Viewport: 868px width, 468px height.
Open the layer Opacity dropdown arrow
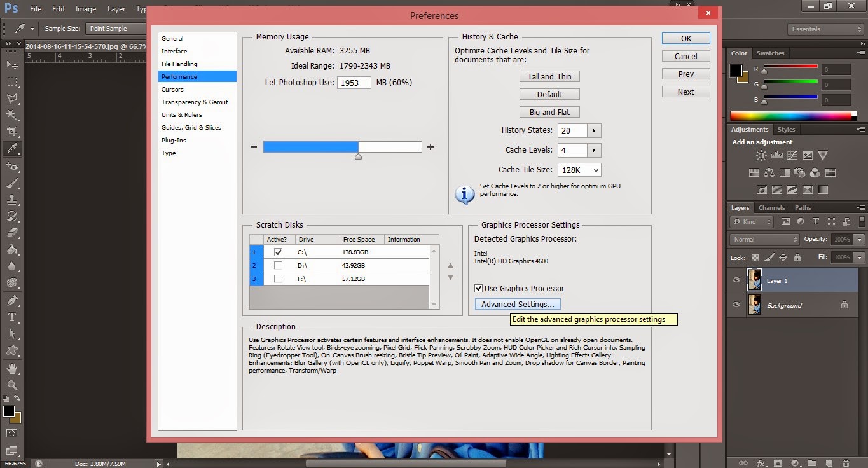859,240
